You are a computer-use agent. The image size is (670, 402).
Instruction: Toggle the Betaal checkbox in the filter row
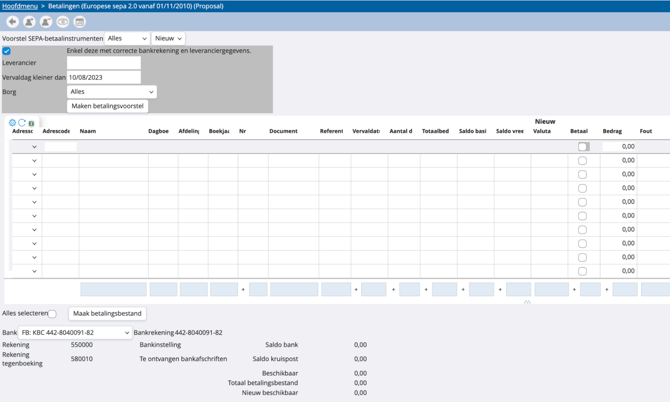pos(583,147)
